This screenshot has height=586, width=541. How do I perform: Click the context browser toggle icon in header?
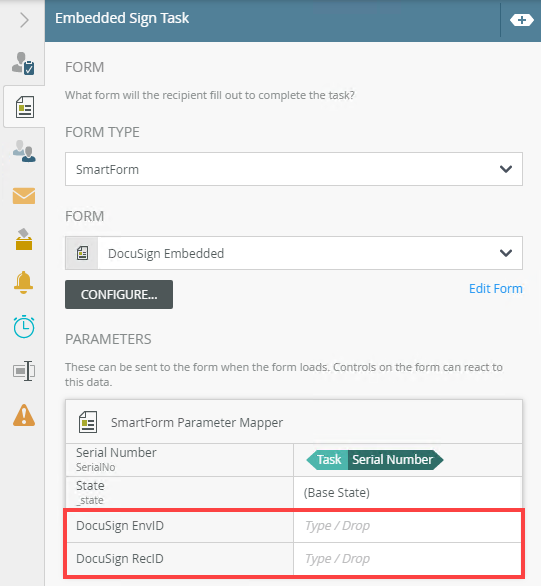tap(522, 20)
